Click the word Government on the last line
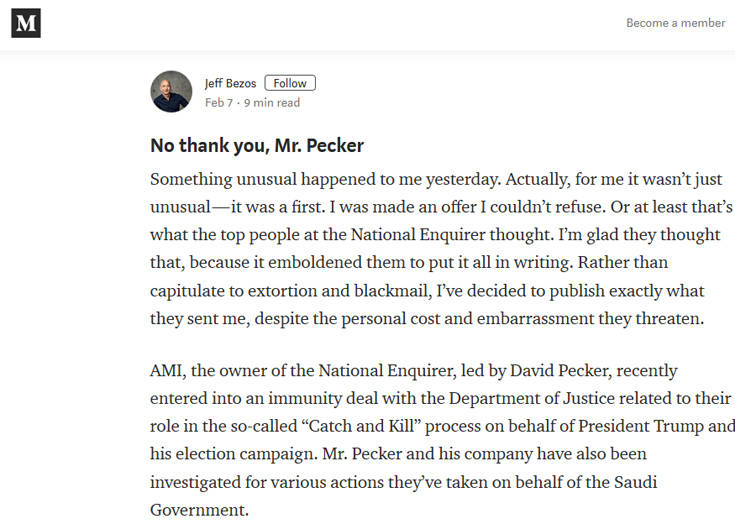 pyautogui.click(x=196, y=508)
